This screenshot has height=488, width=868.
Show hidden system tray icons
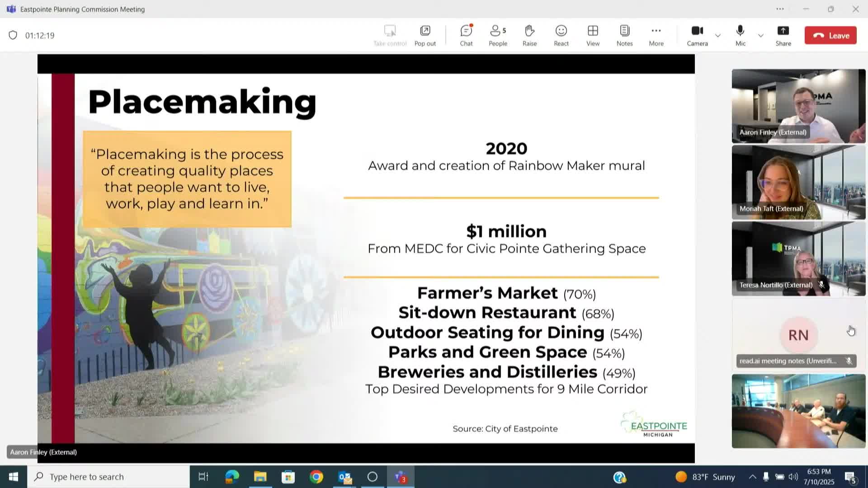752,477
